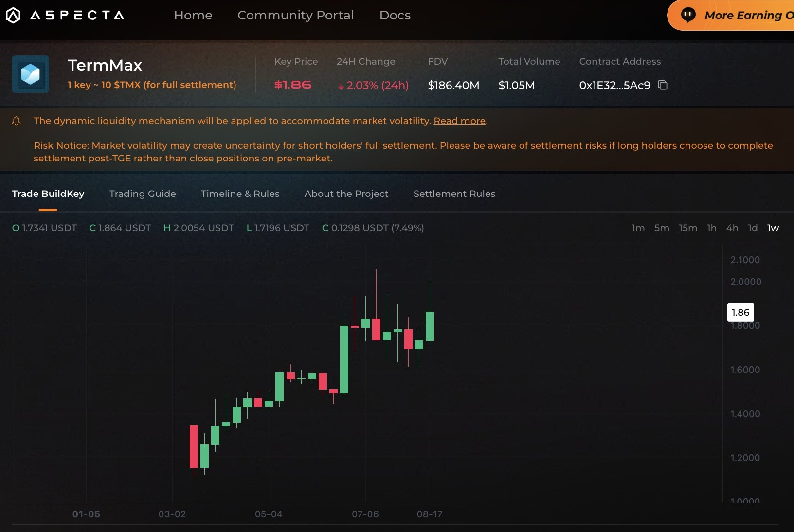Click the red down-arrow by 24H change

pyautogui.click(x=341, y=87)
